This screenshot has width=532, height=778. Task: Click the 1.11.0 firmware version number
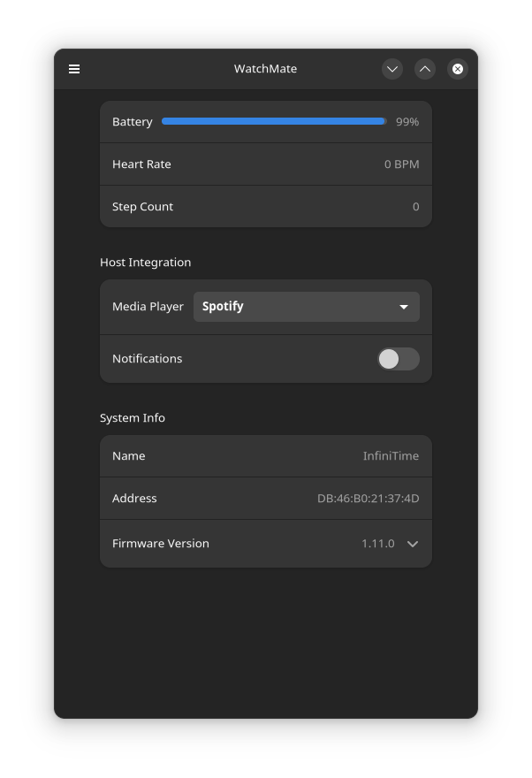377,544
